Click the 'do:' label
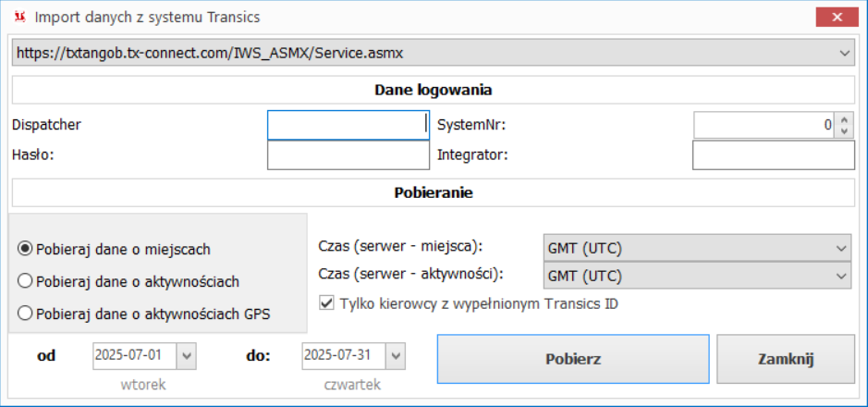This screenshot has width=868, height=407. point(258,356)
